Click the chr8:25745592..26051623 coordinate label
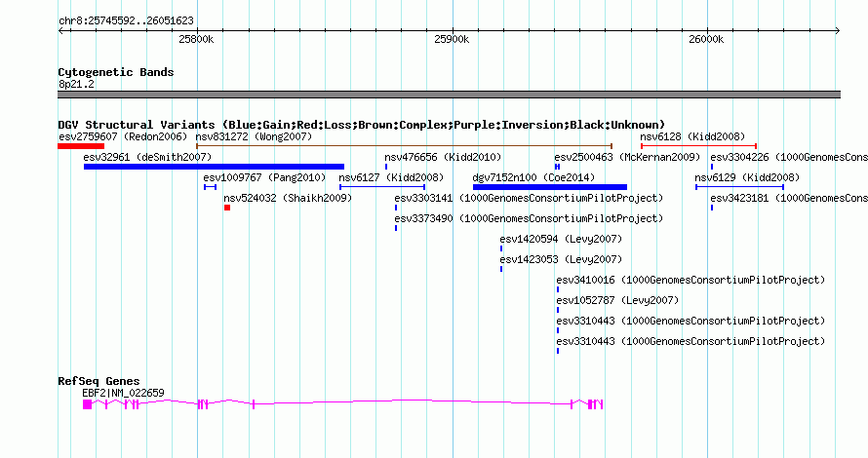The image size is (868, 458). [126, 21]
